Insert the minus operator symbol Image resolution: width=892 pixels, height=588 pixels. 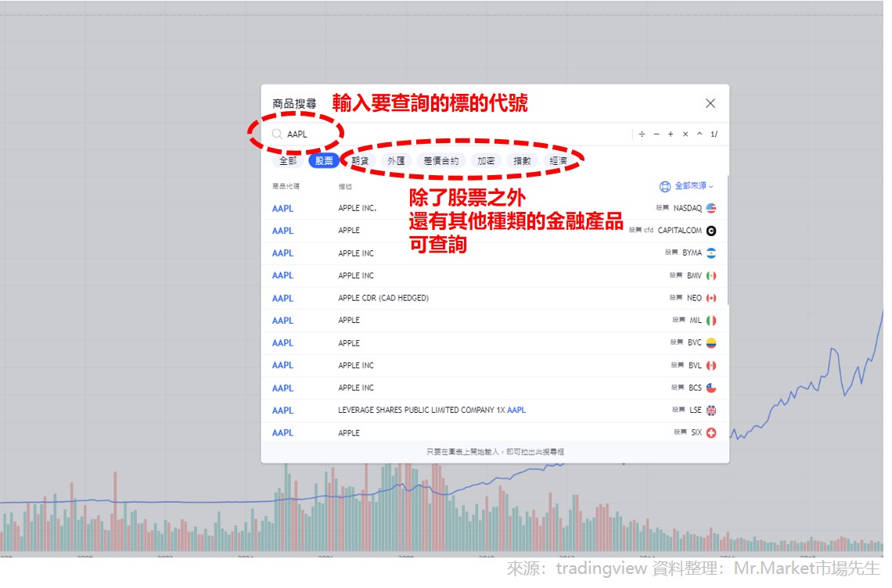(x=656, y=134)
